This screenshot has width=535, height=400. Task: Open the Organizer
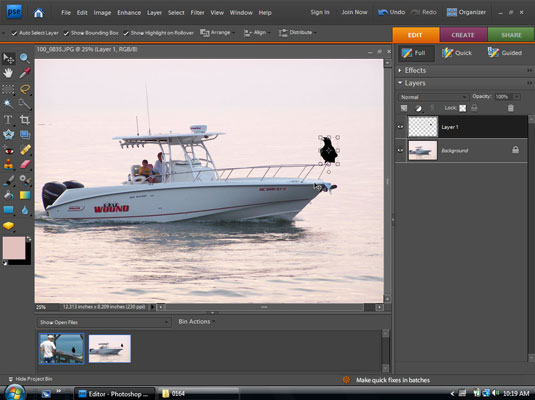pos(466,12)
